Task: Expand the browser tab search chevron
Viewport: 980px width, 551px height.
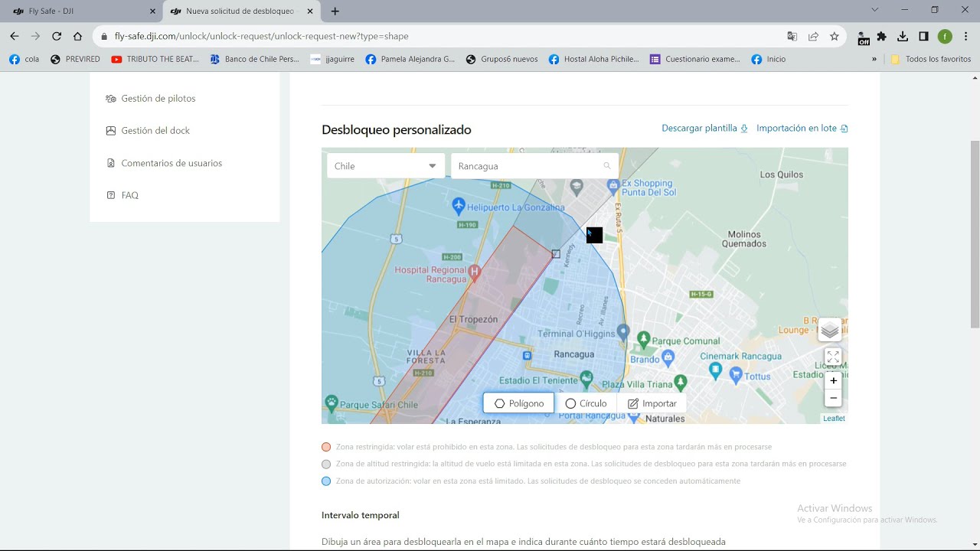Action: (876, 10)
